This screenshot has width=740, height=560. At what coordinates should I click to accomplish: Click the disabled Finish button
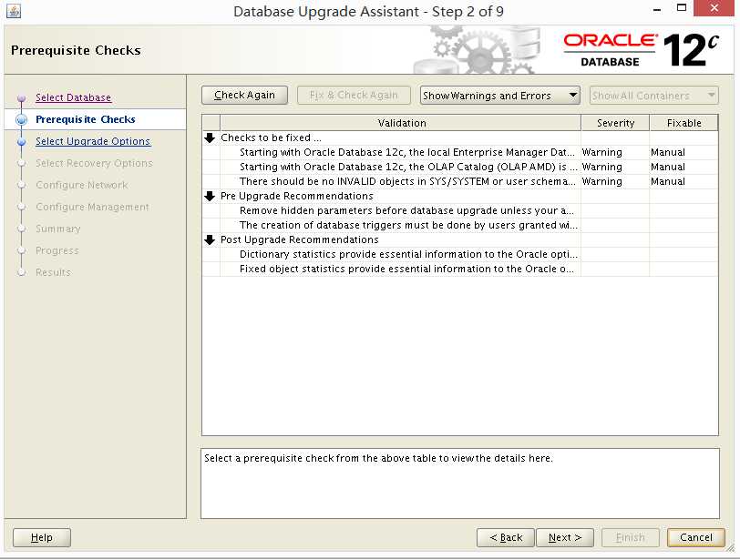click(630, 537)
